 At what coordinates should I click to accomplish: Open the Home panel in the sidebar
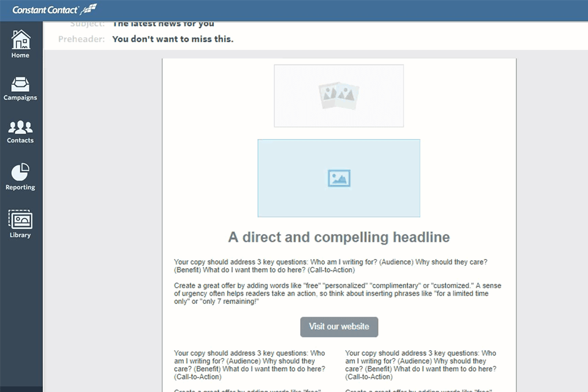[x=20, y=43]
